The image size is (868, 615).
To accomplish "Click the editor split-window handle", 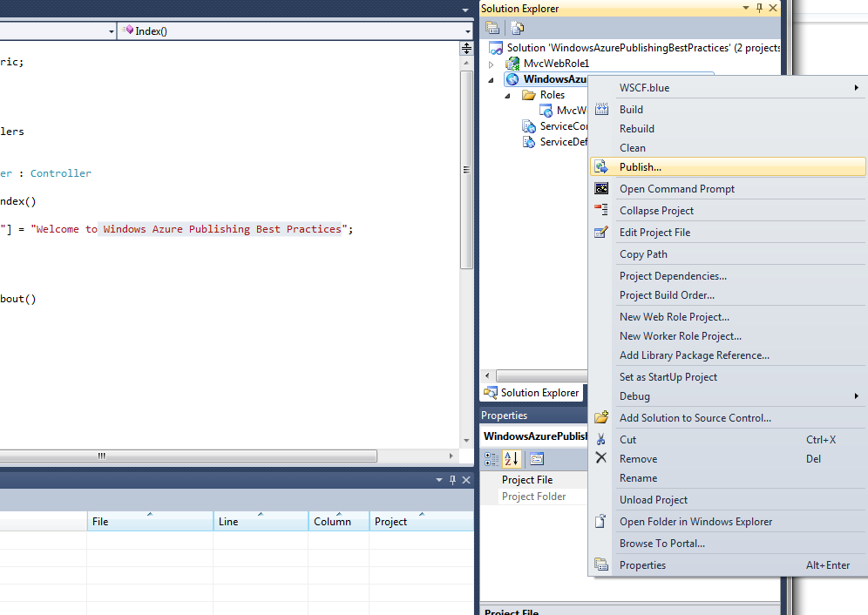I will pyautogui.click(x=466, y=48).
